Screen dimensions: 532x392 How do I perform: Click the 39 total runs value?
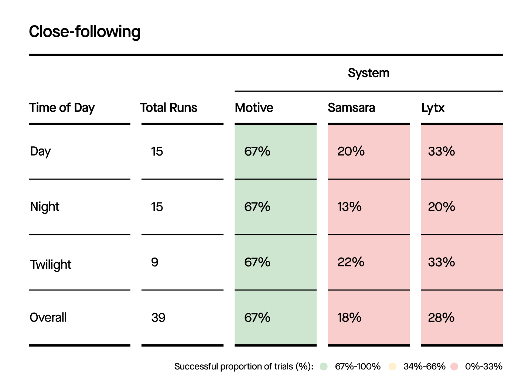click(158, 318)
